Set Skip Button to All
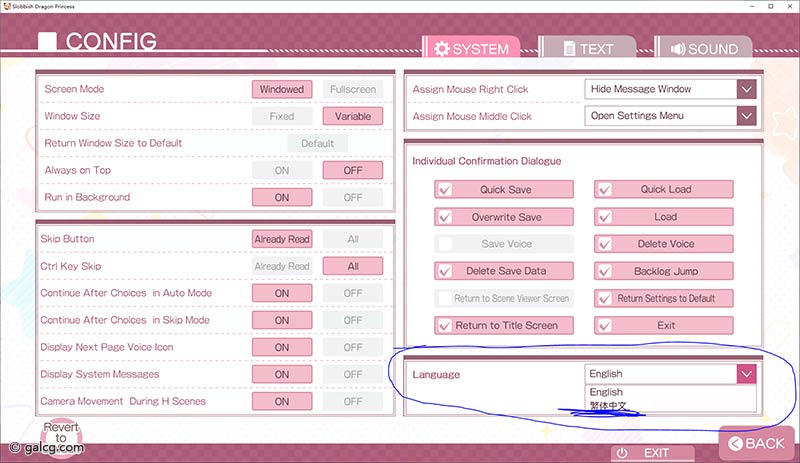 352,239
